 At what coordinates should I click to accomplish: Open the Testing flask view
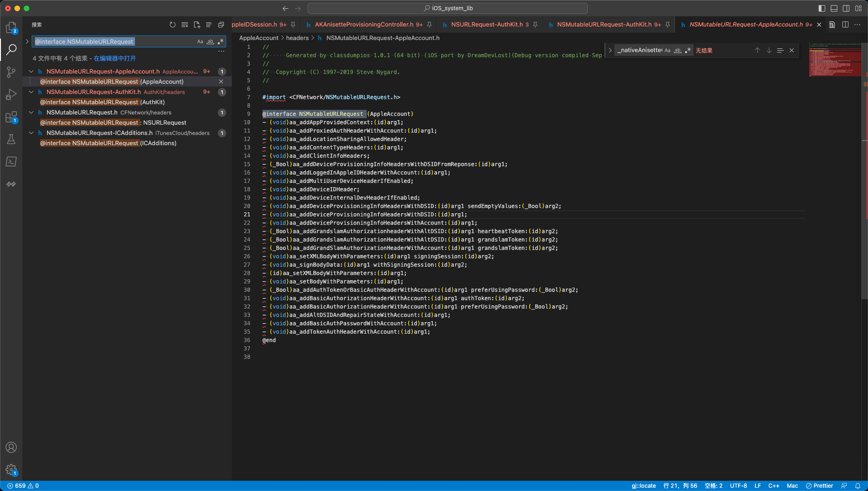coord(11,139)
